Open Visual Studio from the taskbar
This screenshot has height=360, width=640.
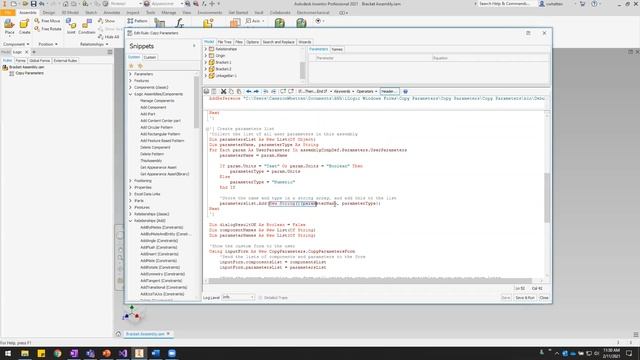coord(123,353)
